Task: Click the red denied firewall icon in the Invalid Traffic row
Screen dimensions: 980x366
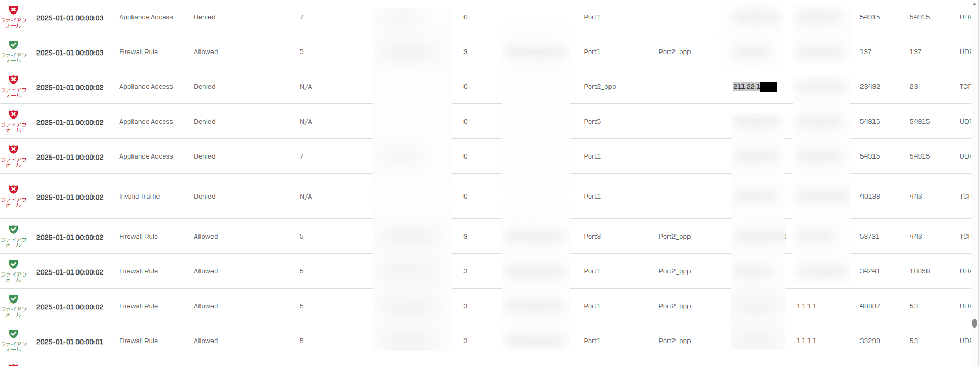Action: click(14, 190)
